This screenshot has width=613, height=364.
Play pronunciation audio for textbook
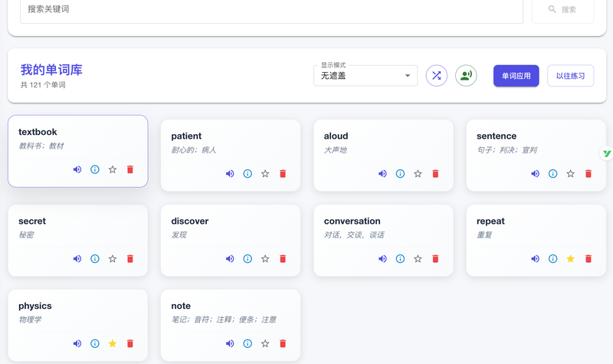[77, 169]
